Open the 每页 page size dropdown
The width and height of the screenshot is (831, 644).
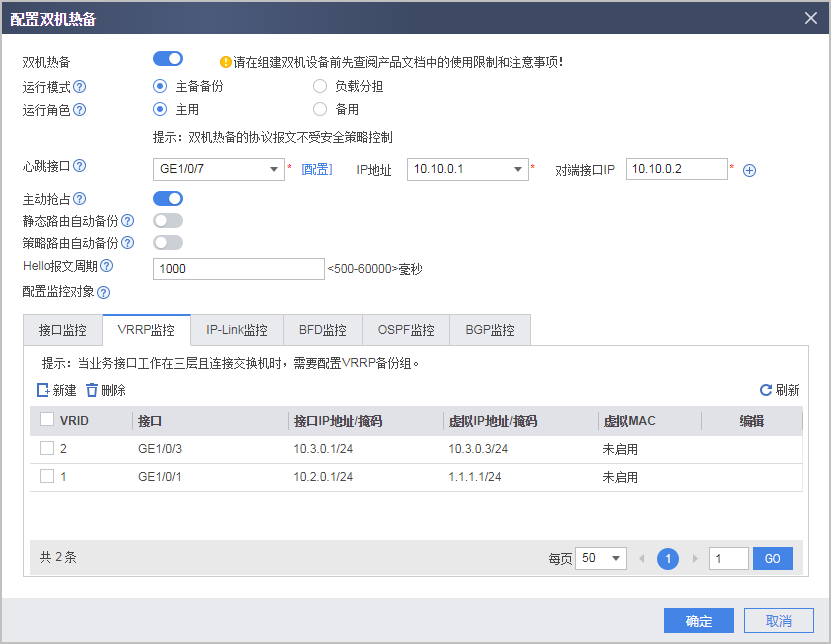pyautogui.click(x=600, y=558)
